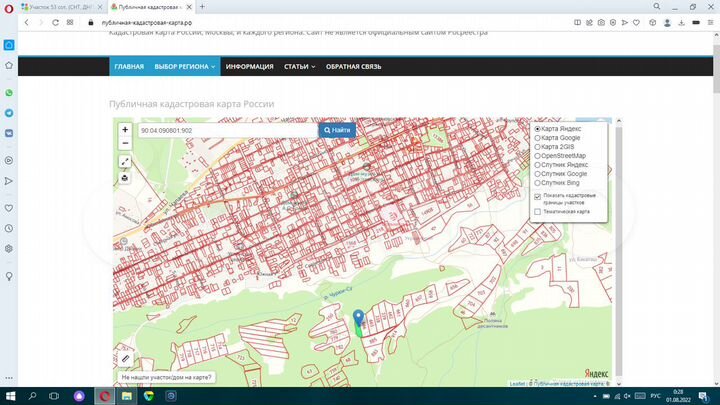Screen dimensions: 720x405
Task: Select the ruler measurement tool
Action: coord(125,359)
